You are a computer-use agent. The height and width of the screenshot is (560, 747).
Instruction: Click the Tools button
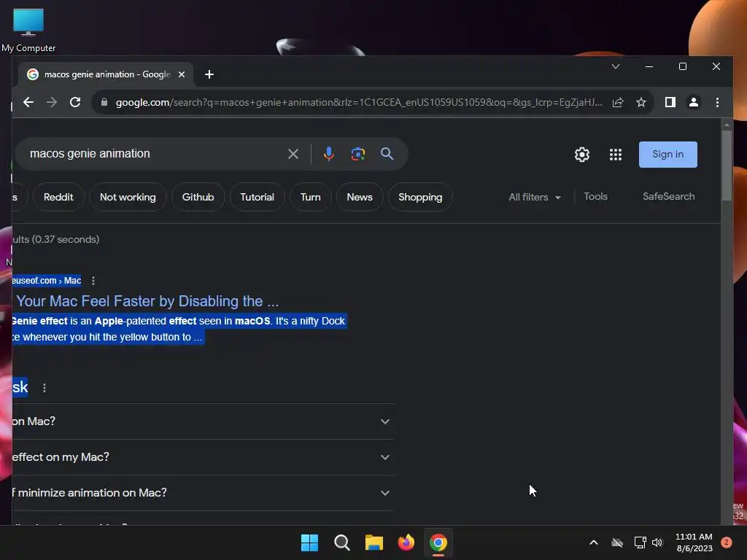[595, 197]
